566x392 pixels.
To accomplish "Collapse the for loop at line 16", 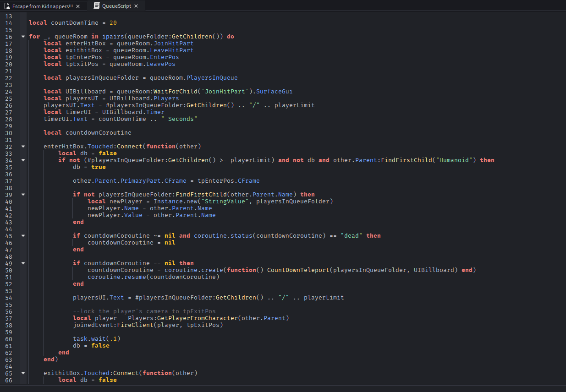I will tap(23, 37).
